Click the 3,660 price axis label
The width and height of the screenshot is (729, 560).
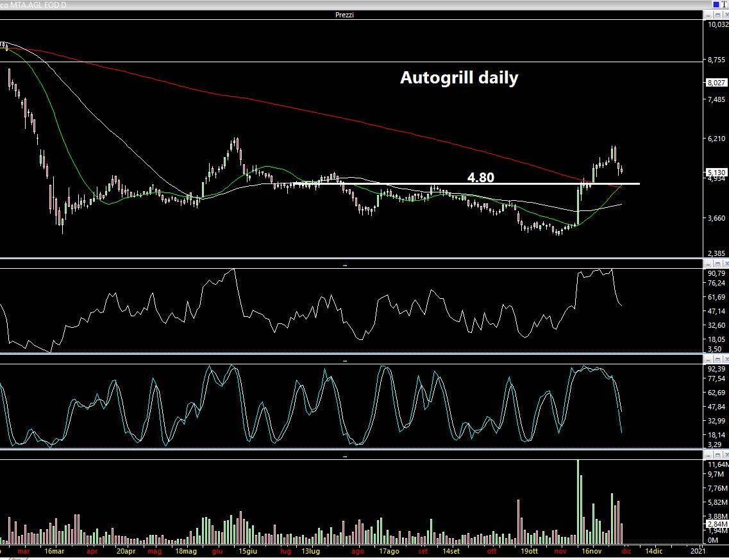point(716,218)
